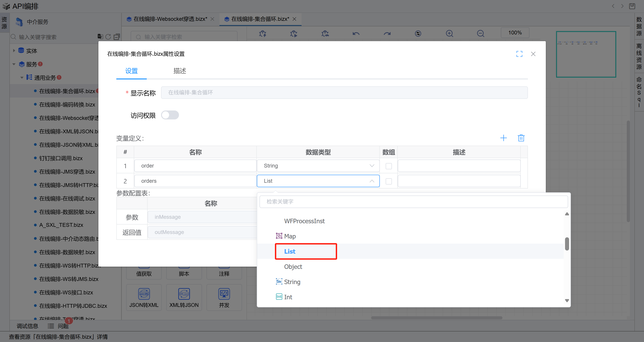
Task: Click the trash icon to delete a variable
Action: 521,138
